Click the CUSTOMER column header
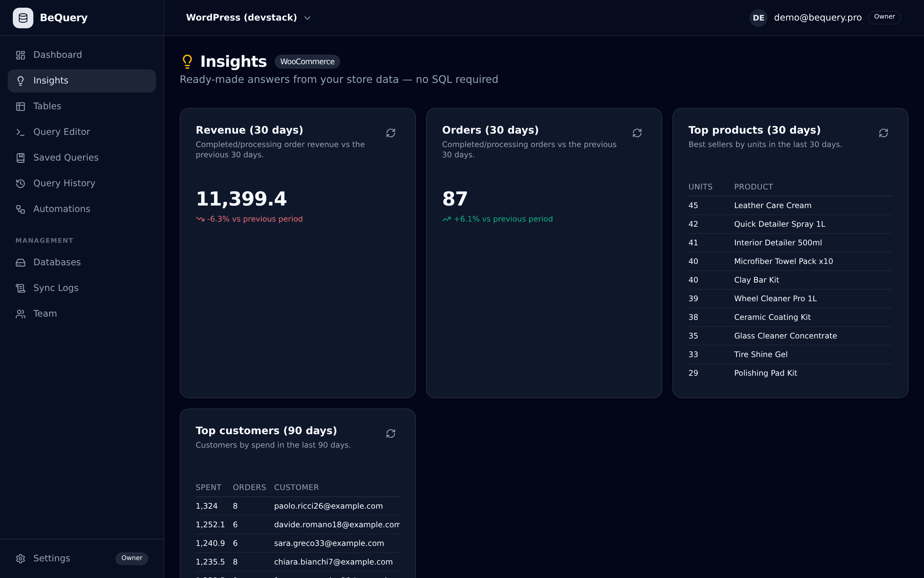This screenshot has height=578, width=924. pyautogui.click(x=296, y=487)
